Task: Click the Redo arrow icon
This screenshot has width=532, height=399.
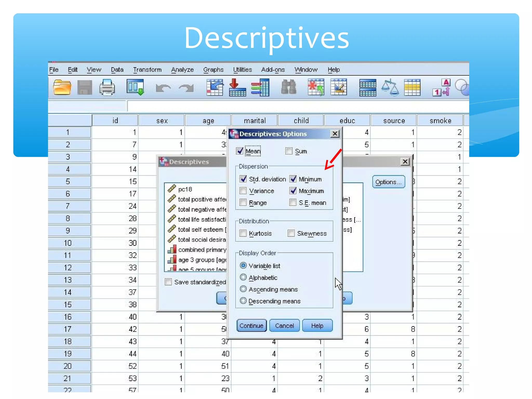Action: [x=186, y=88]
